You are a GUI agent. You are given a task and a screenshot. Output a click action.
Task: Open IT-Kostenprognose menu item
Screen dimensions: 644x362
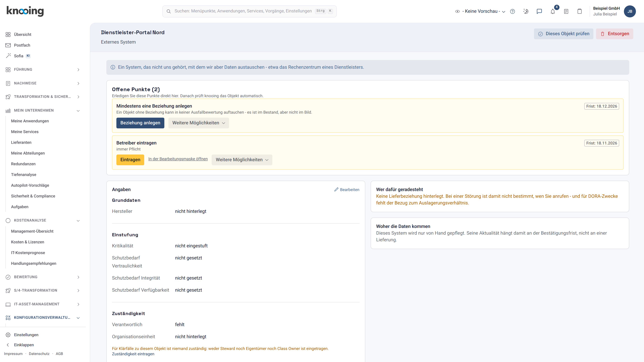(x=28, y=253)
